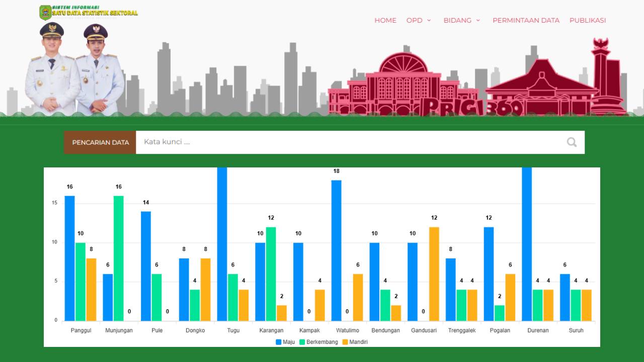
Task: Expand the BIDANG dropdown menu
Action: (461, 21)
